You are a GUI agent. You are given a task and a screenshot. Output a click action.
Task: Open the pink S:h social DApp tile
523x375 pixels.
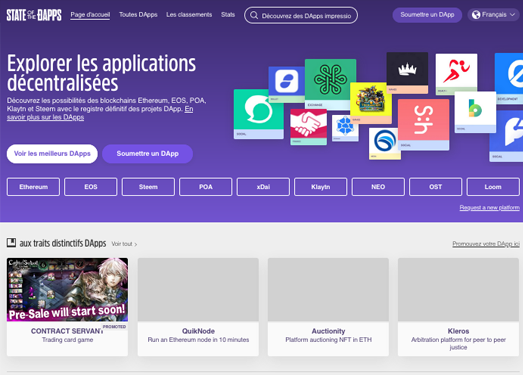point(423,124)
